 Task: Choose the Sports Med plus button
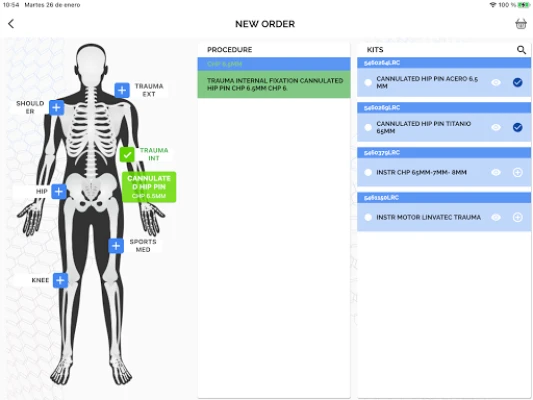(116, 246)
